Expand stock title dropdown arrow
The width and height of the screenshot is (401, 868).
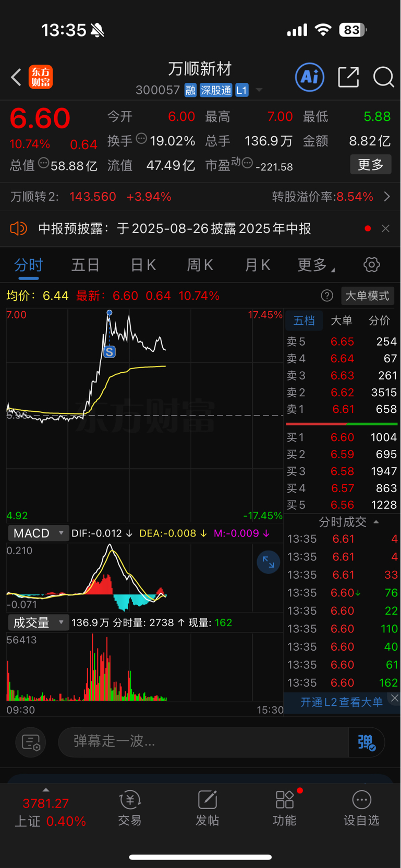pyautogui.click(x=259, y=91)
